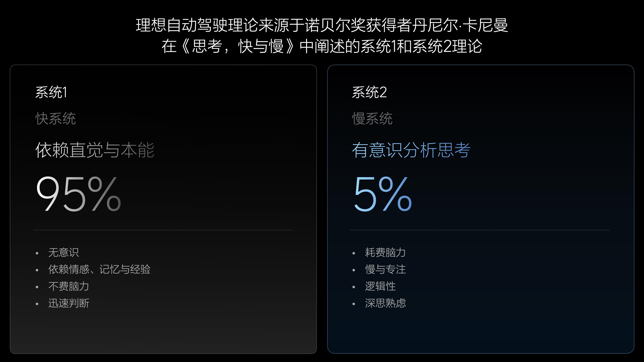Screen dimensions: 644x362
Task: Click the title line mentioning 丹尼尔·卡尼曼
Action: point(322,25)
